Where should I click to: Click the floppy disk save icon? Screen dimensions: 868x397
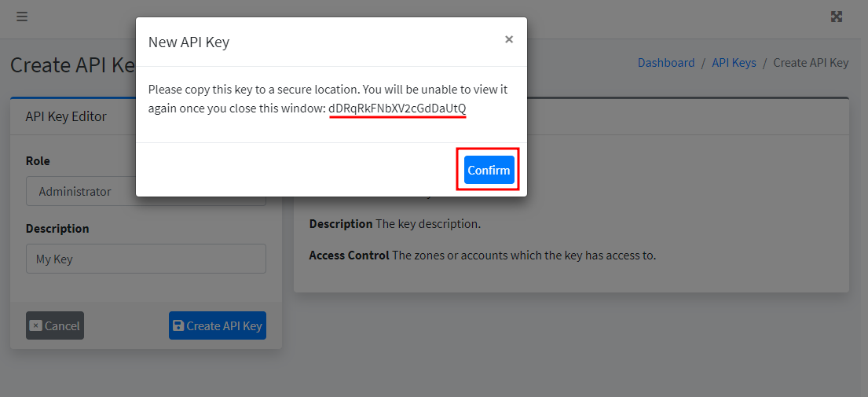(x=178, y=325)
